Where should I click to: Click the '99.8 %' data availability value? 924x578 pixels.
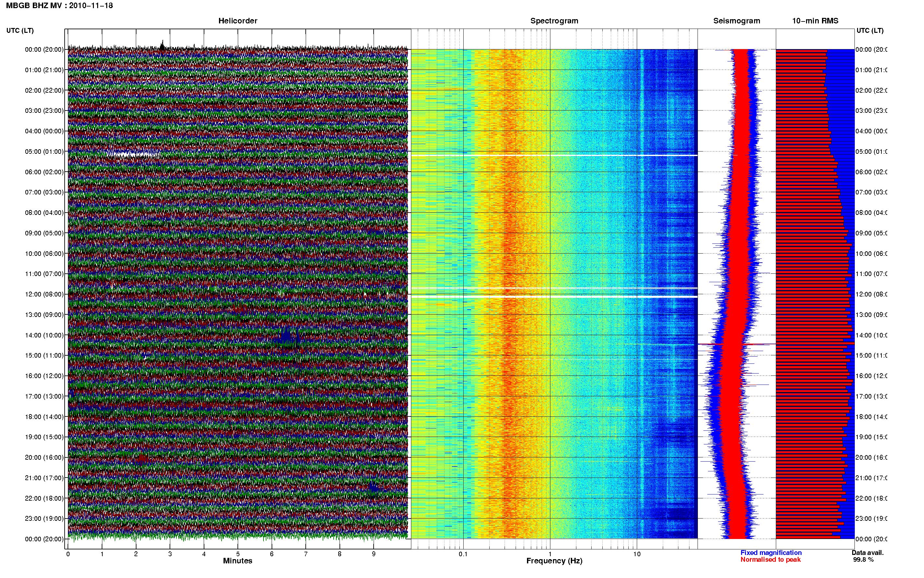click(x=863, y=560)
